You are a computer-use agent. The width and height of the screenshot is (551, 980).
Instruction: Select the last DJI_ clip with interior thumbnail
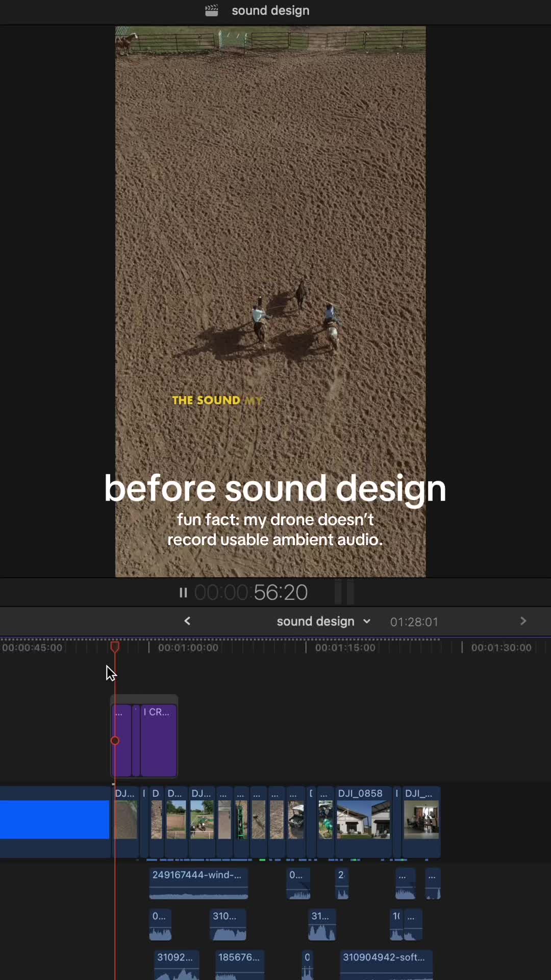point(421,822)
